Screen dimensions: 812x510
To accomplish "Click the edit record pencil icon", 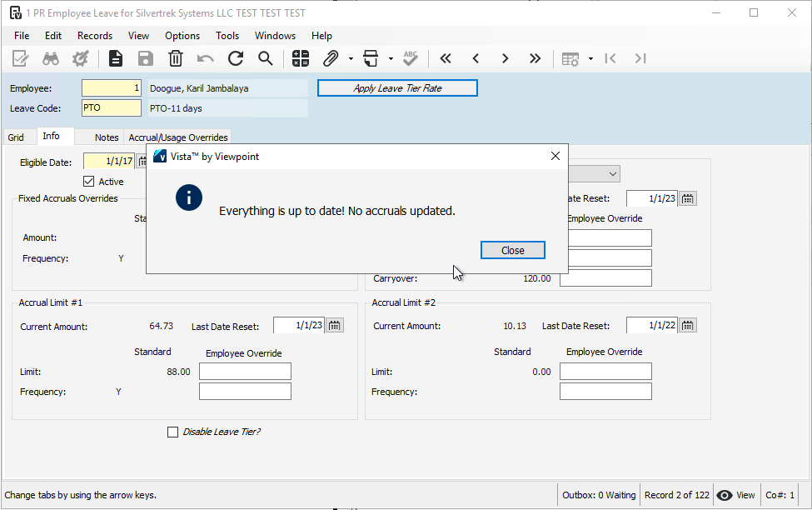I will [20, 58].
